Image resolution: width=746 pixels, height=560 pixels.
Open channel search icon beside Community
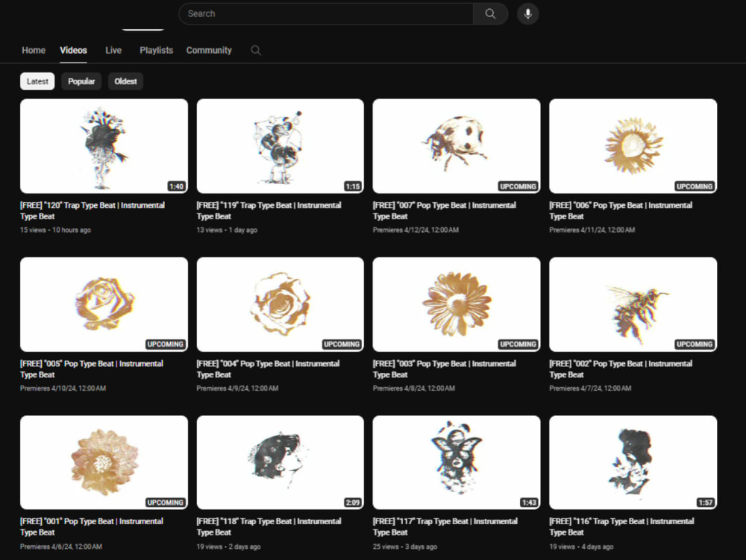click(x=255, y=51)
